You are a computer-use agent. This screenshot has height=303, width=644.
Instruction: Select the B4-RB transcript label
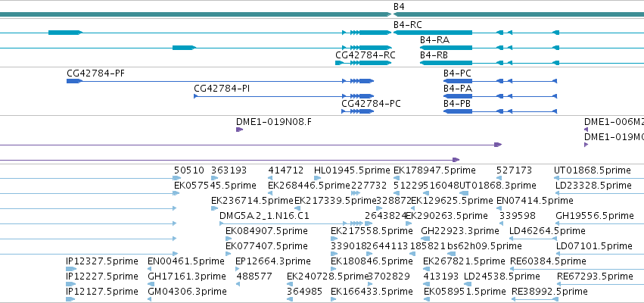coord(434,55)
